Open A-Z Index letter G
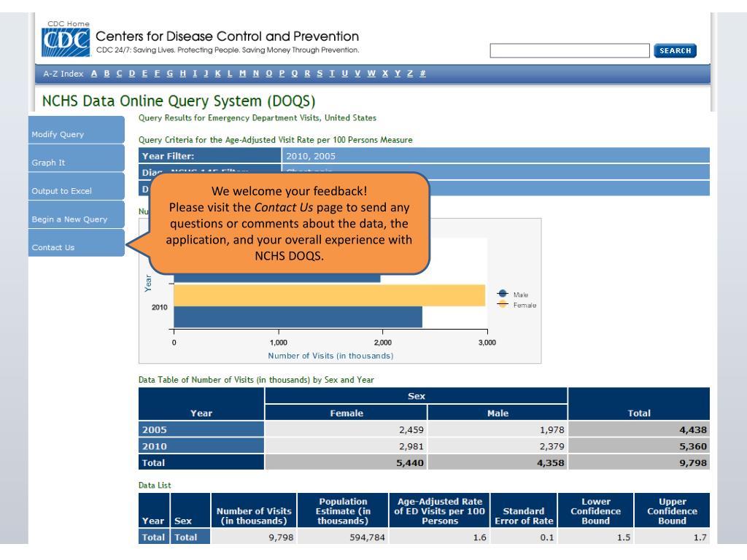Image resolution: width=747 pixels, height=560 pixels. pos(169,74)
